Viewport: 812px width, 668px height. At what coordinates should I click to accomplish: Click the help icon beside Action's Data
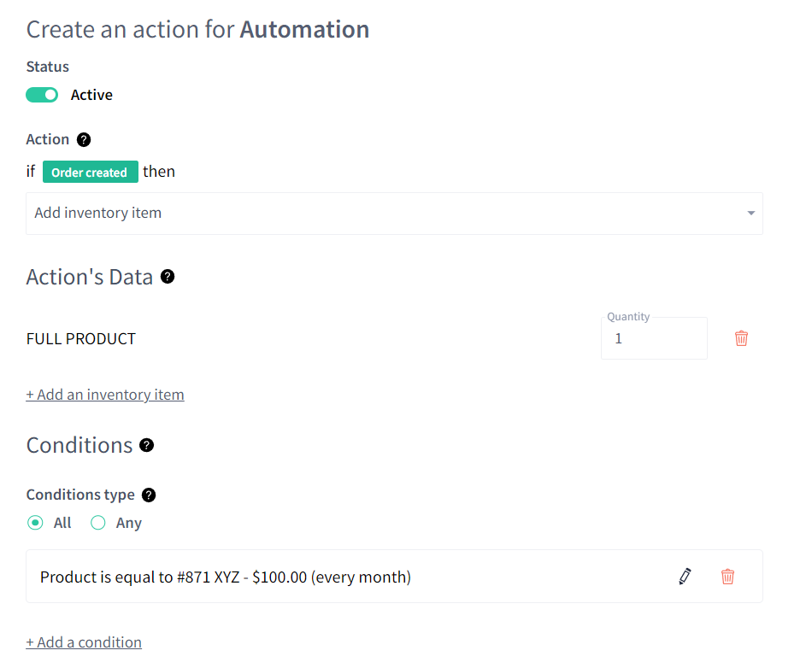(168, 277)
